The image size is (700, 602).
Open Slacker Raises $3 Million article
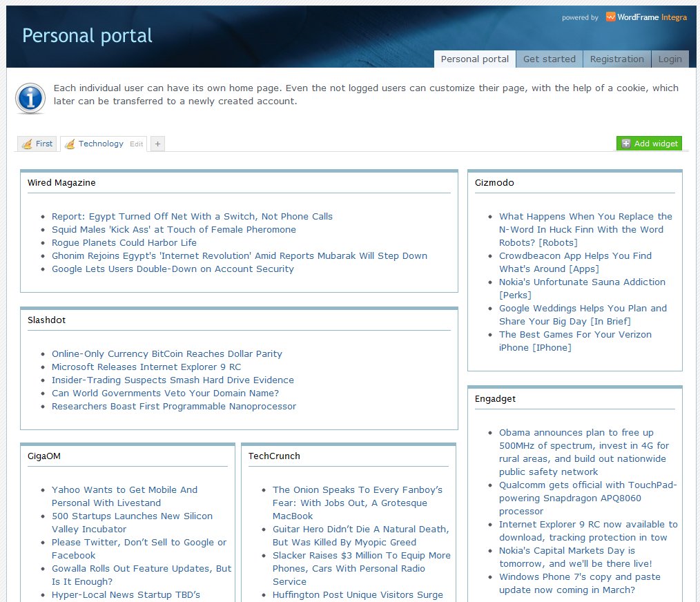click(362, 568)
